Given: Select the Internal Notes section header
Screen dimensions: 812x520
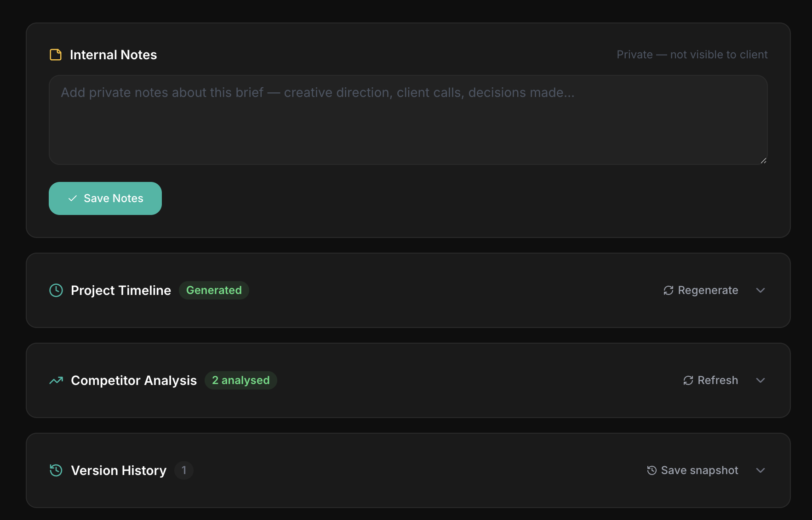Looking at the screenshot, I should 113,55.
